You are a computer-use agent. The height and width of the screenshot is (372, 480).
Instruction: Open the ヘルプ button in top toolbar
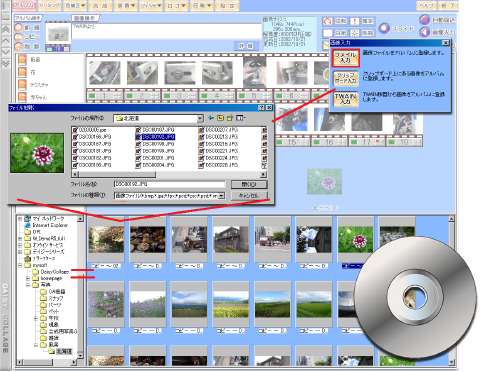click(x=426, y=5)
